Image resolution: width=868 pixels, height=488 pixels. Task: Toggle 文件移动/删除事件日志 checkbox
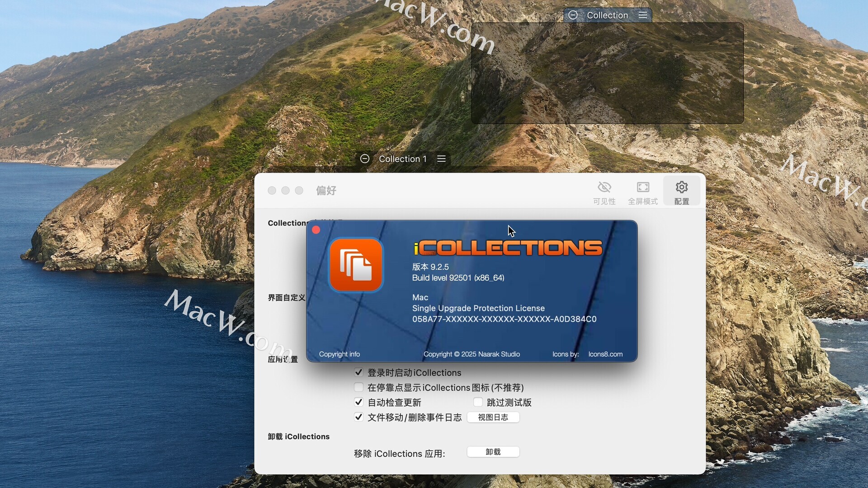click(x=359, y=417)
